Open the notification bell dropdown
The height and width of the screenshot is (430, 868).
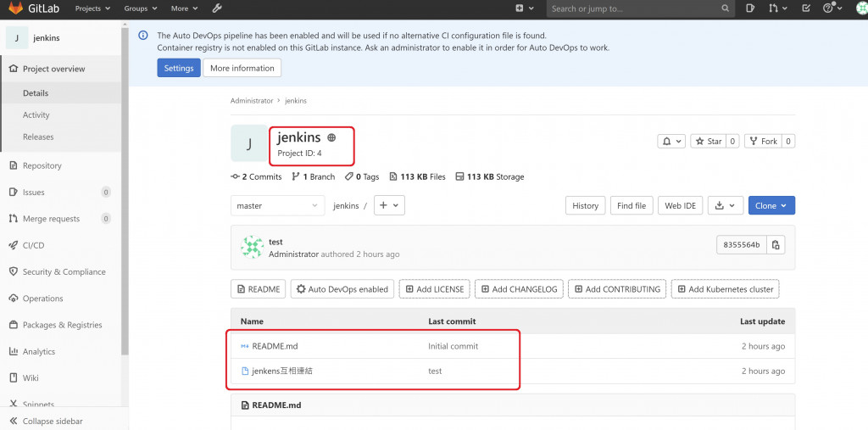point(671,142)
